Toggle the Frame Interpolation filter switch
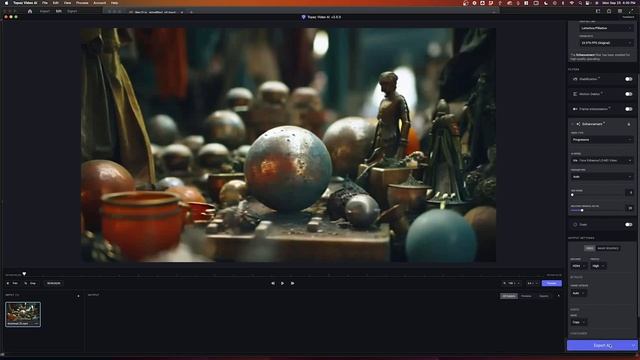Screen dimensions: 640x360 click(x=629, y=109)
